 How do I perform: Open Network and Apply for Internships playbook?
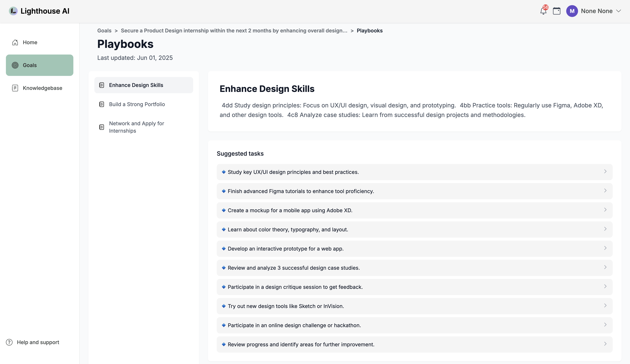[x=137, y=127]
